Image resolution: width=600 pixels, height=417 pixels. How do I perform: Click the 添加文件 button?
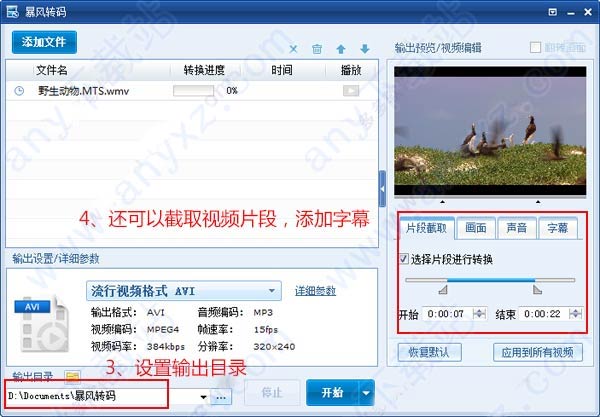click(x=44, y=42)
